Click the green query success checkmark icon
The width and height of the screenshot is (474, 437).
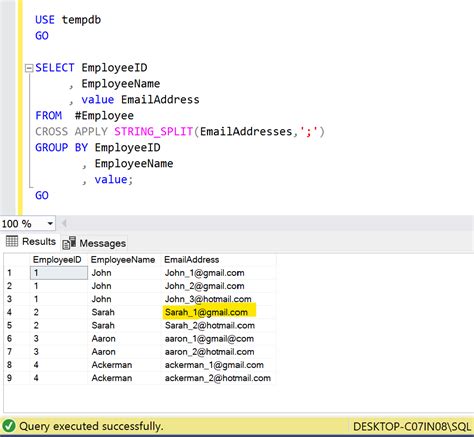[x=9, y=426]
